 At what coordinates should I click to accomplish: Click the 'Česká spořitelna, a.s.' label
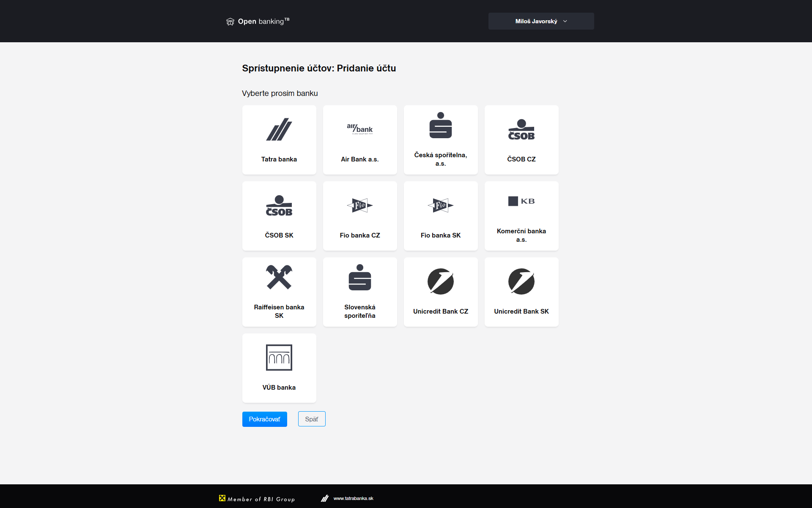(x=441, y=159)
